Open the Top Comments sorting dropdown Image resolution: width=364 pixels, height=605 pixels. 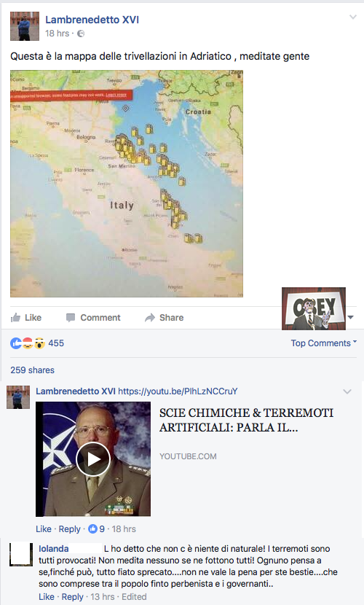pos(323,343)
